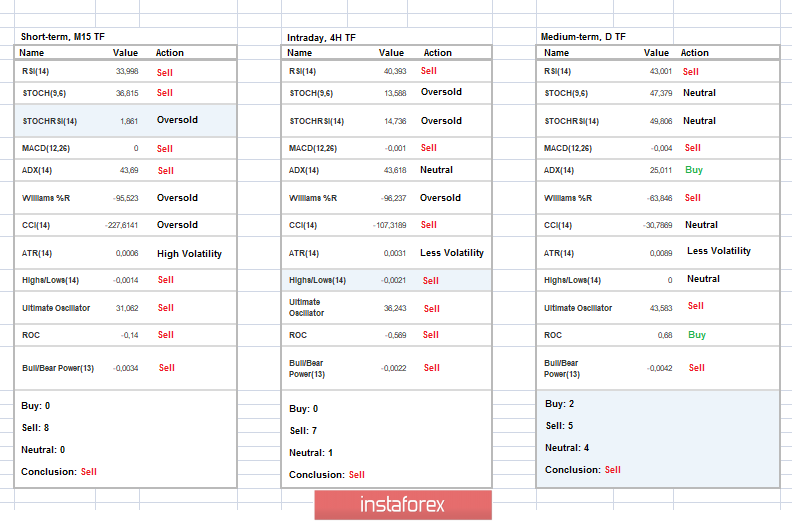
Task: Select highlighted STOCHRSI(14) row value 1,861
Action: pos(129,121)
